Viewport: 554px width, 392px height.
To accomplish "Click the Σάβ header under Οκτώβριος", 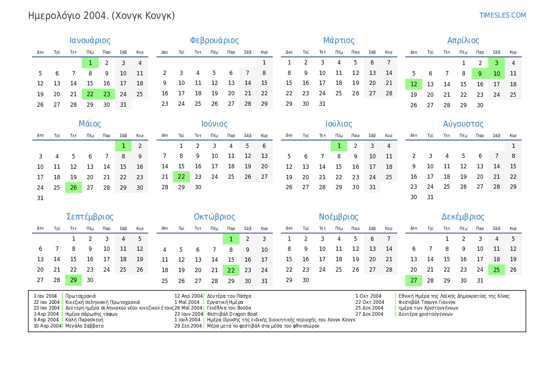I will [248, 228].
